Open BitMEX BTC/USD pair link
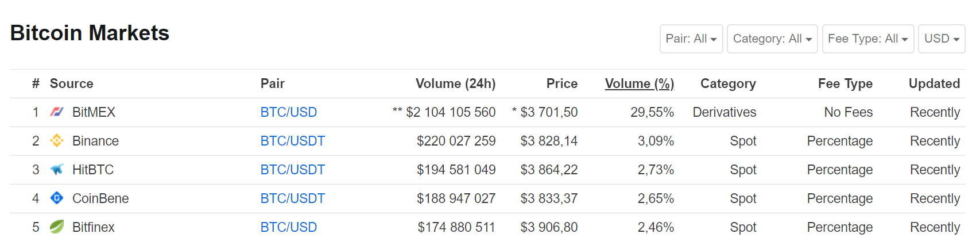This screenshot has width=980, height=241. pyautogui.click(x=289, y=112)
